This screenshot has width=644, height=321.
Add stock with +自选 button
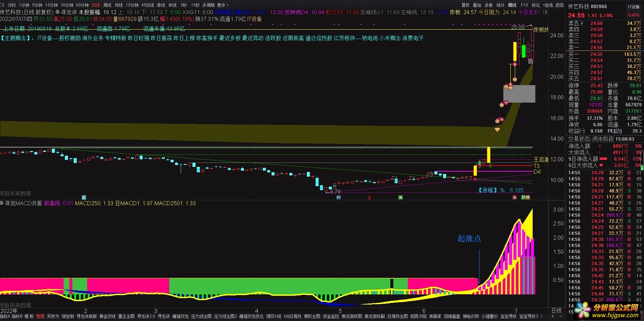pos(548,5)
